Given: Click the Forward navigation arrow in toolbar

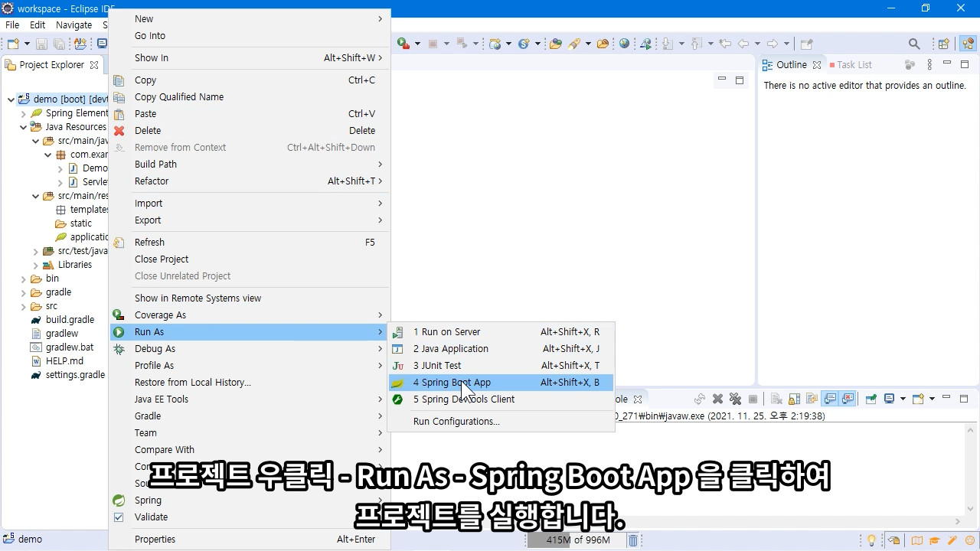Looking at the screenshot, I should [773, 44].
